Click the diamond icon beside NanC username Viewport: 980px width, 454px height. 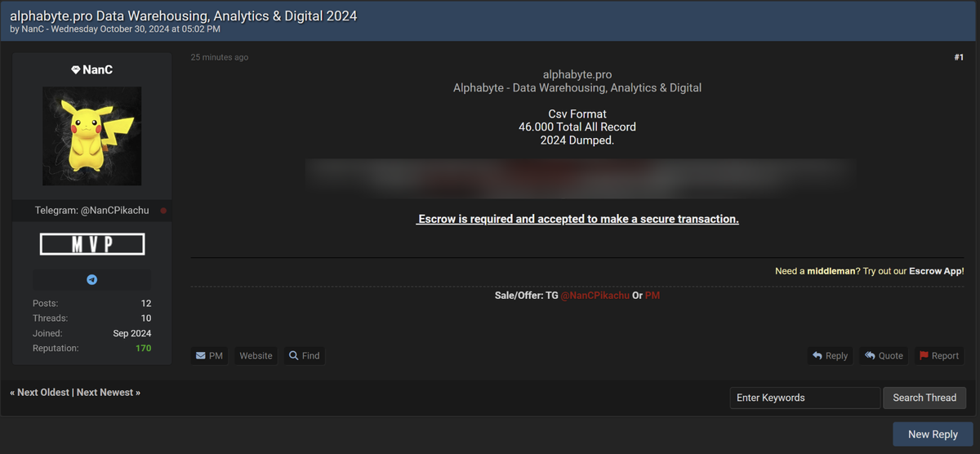[76, 70]
